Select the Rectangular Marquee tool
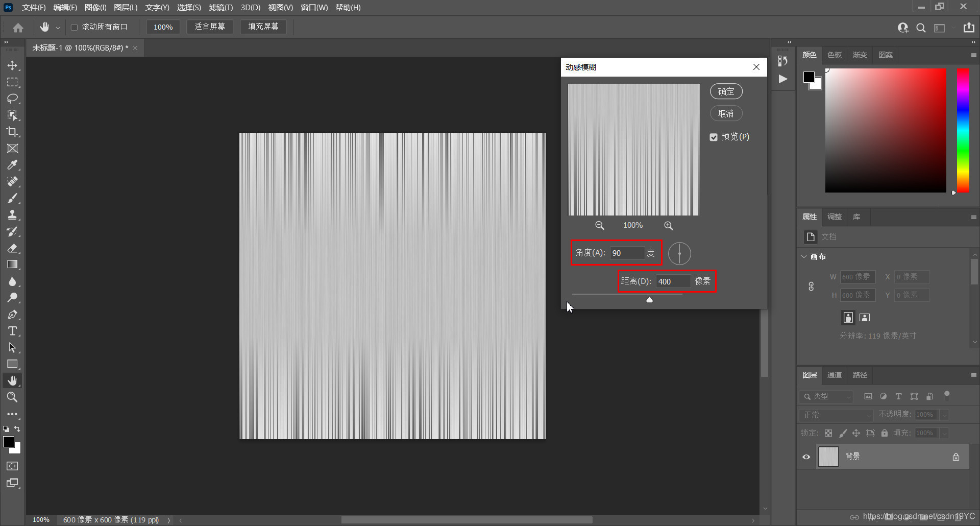 click(x=12, y=82)
